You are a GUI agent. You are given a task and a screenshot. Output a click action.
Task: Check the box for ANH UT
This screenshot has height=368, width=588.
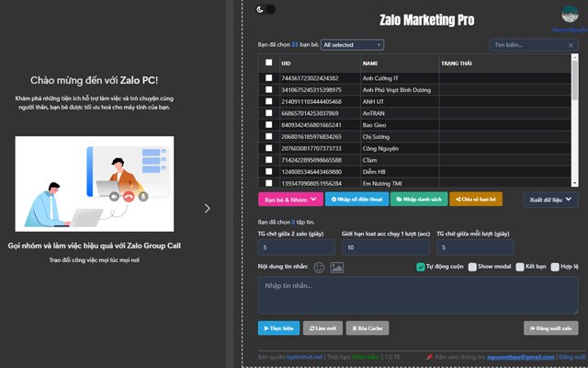point(269,101)
